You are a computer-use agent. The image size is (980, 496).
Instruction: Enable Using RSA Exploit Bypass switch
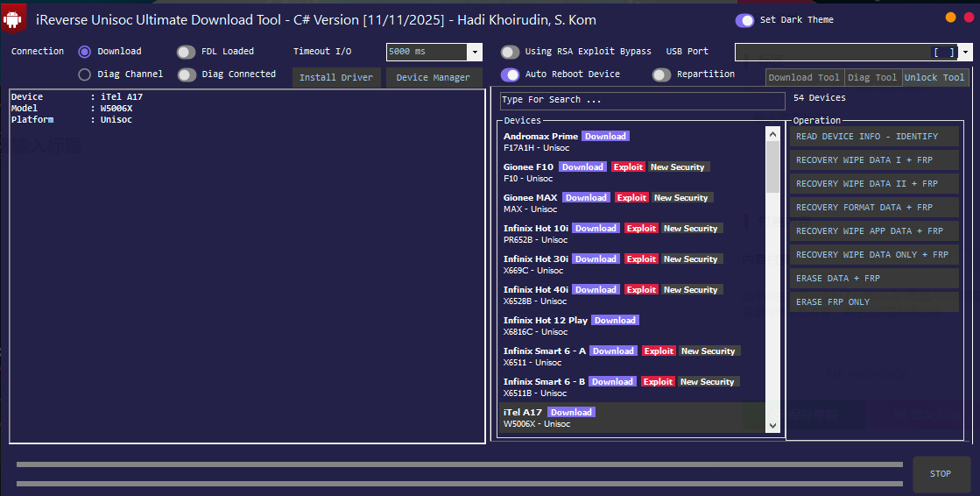pyautogui.click(x=510, y=52)
